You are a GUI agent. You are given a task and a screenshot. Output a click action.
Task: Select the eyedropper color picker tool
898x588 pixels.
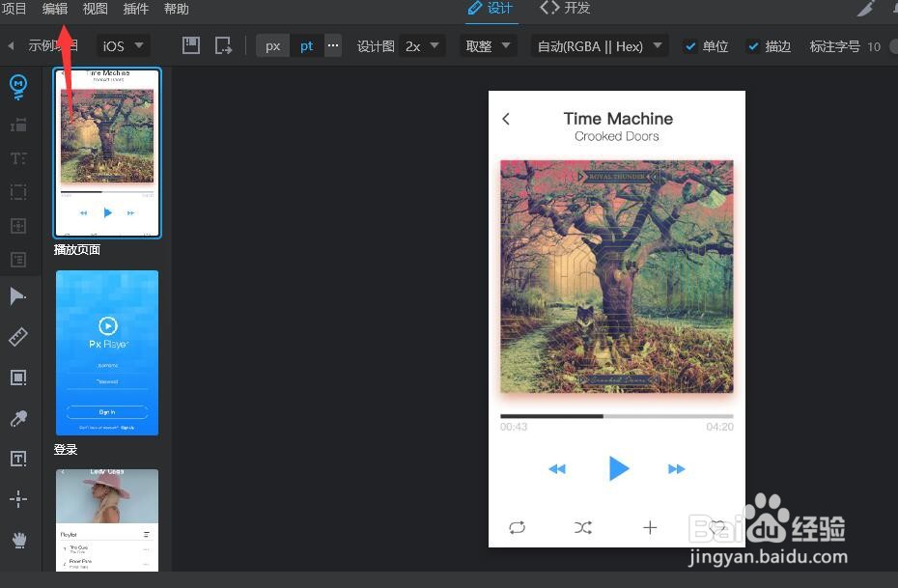point(18,418)
